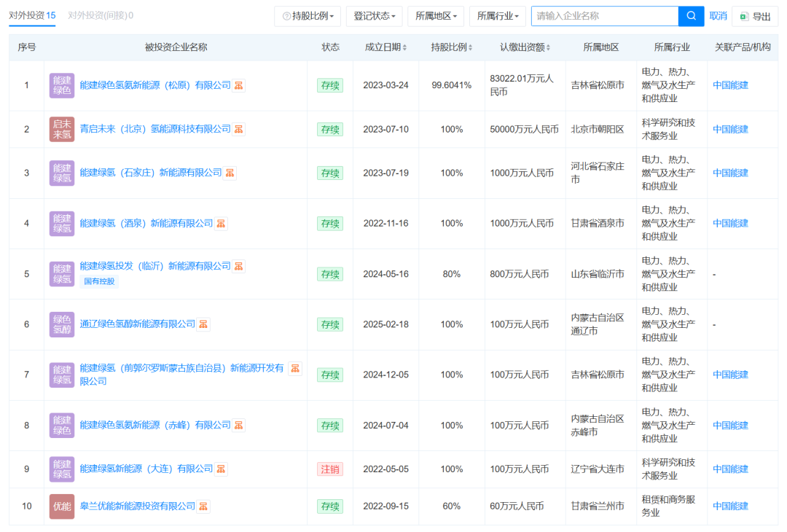Click the blue search magnifier button
The height and width of the screenshot is (532, 787).
click(691, 16)
